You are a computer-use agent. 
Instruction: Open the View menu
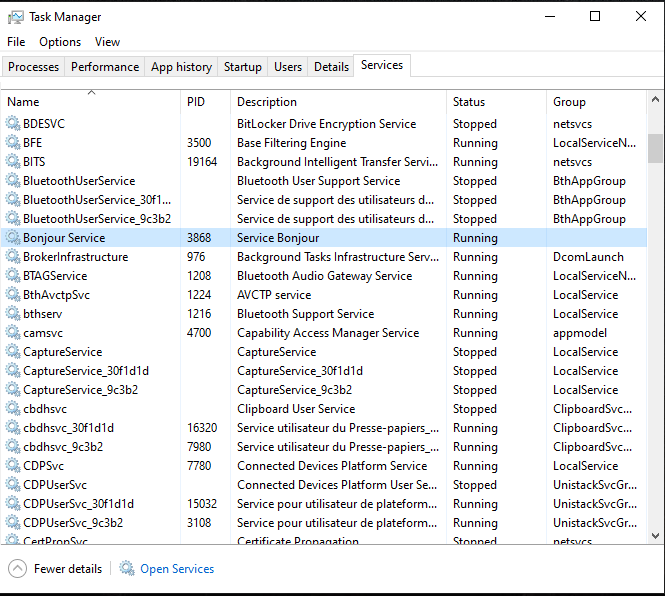click(107, 42)
